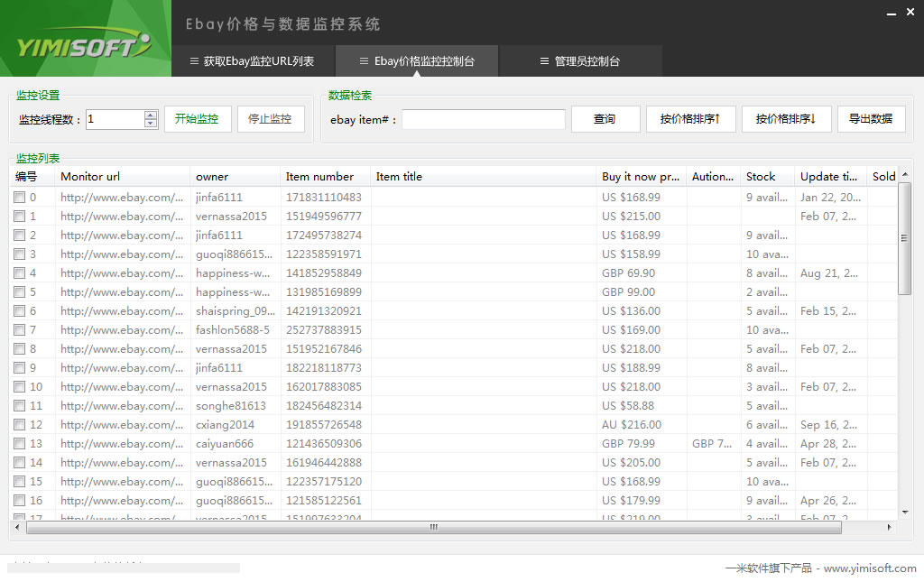
Task: Check the checkbox for row 3
Action: [20, 254]
